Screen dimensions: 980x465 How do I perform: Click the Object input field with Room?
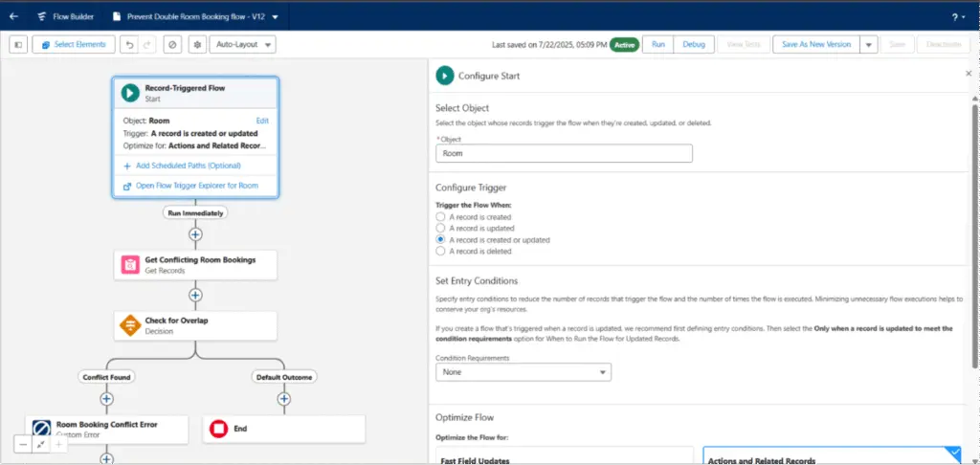pos(564,153)
